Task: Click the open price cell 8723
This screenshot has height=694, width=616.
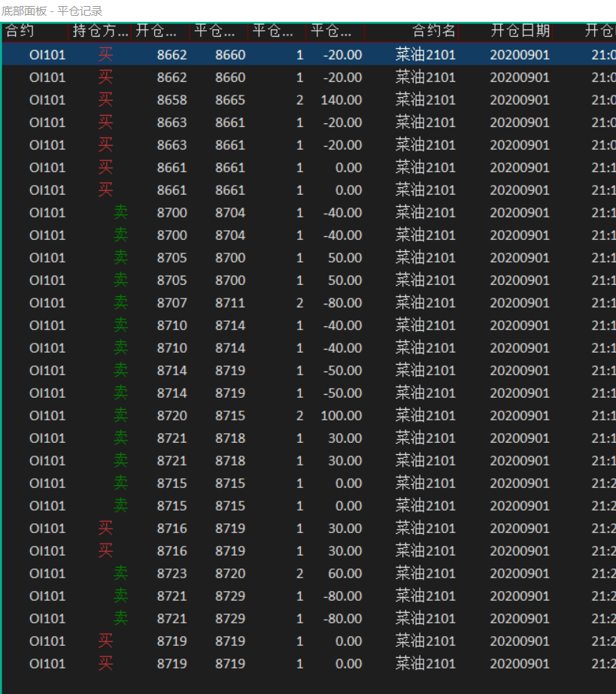Action: [x=171, y=574]
